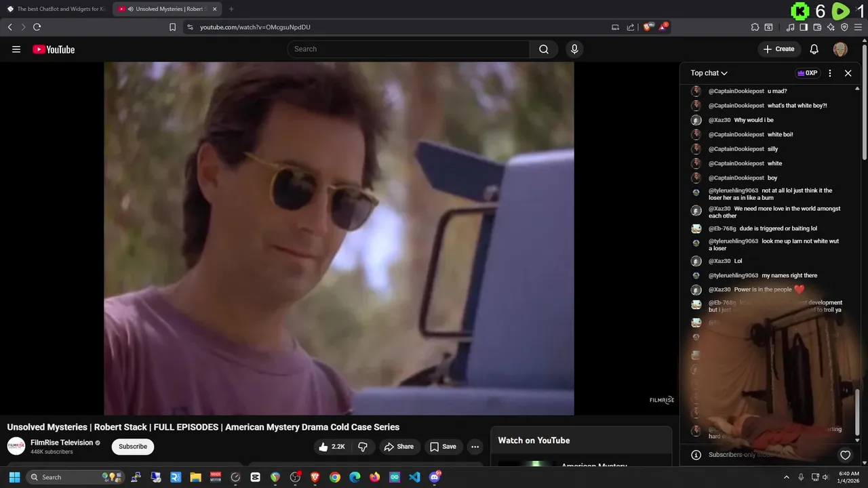Open Brave playlist music note icon
Image resolution: width=868 pixels, height=488 pixels.
click(x=790, y=27)
